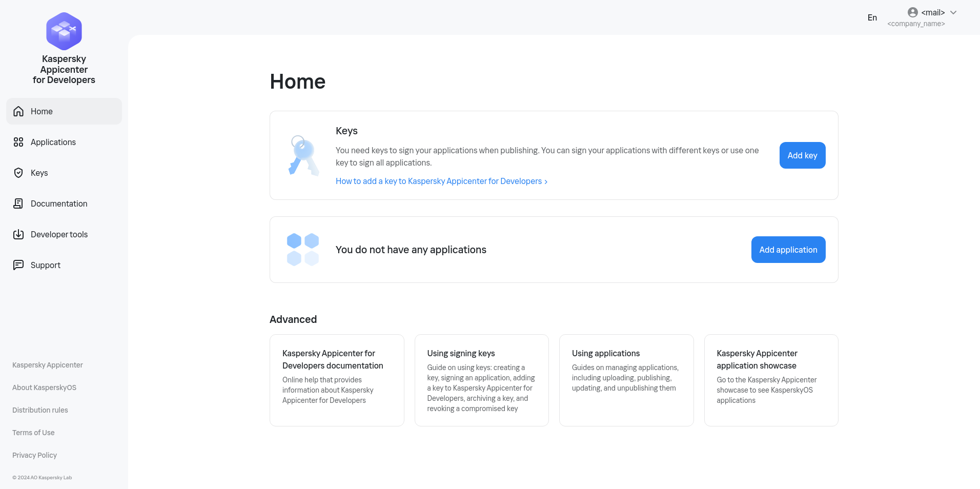Open the Privacy Policy link

(x=34, y=455)
